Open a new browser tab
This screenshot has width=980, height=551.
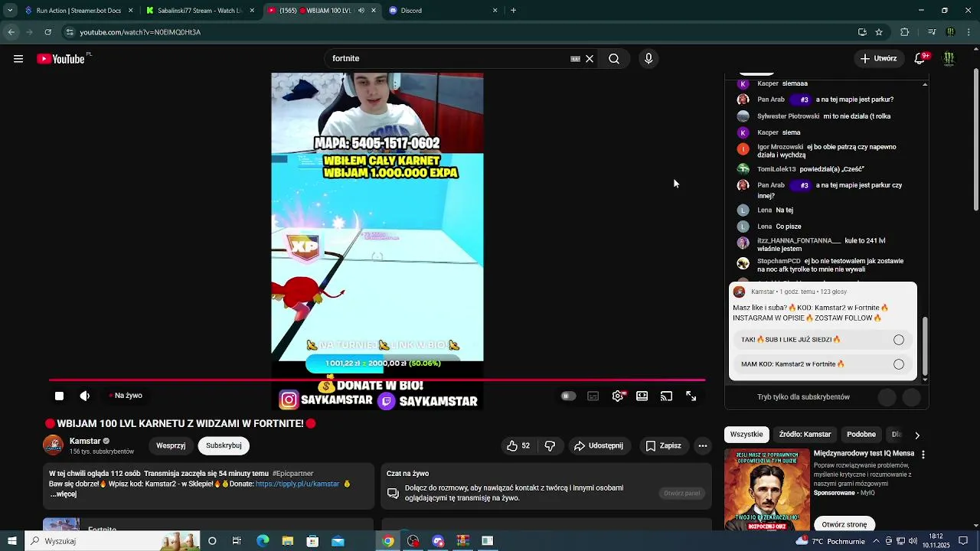click(513, 11)
